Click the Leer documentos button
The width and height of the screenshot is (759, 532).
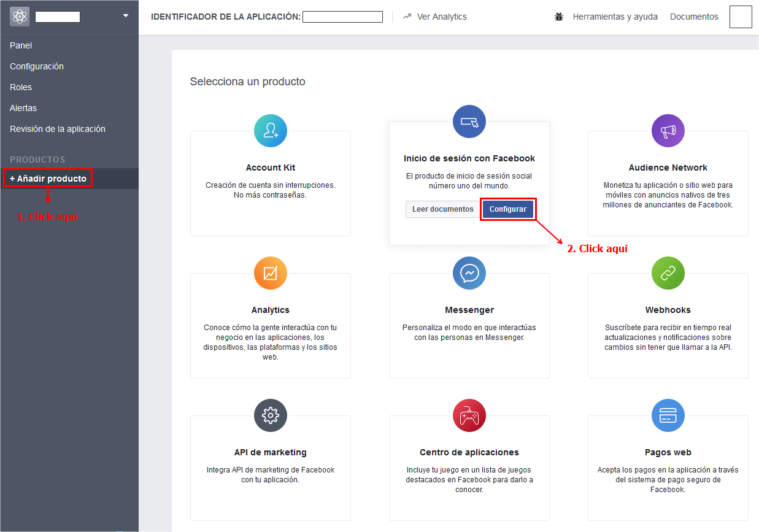[x=442, y=209]
